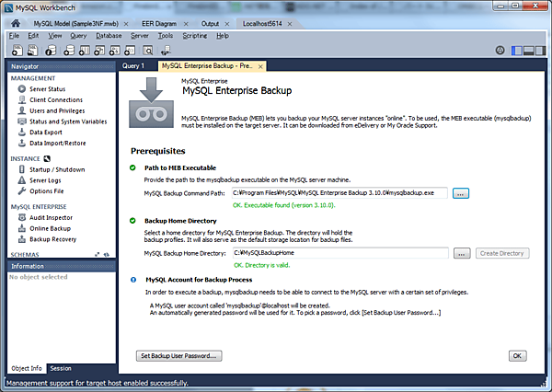Click reconnect to DBMS toolbar icon
This screenshot has height=392, width=552.
click(166, 51)
